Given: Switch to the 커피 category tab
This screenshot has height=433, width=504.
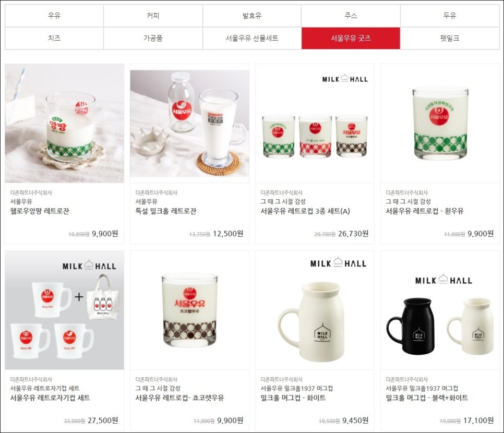Looking at the screenshot, I should 153,16.
